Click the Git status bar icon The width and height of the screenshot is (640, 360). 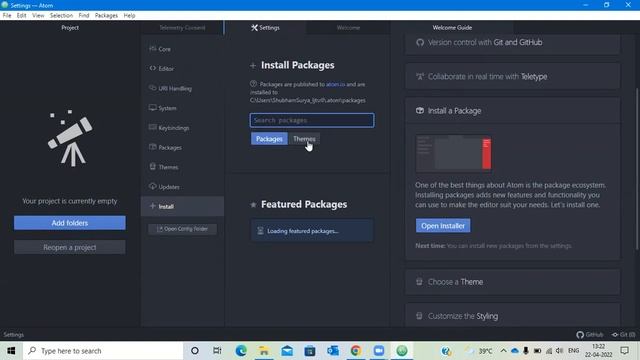[x=623, y=335]
